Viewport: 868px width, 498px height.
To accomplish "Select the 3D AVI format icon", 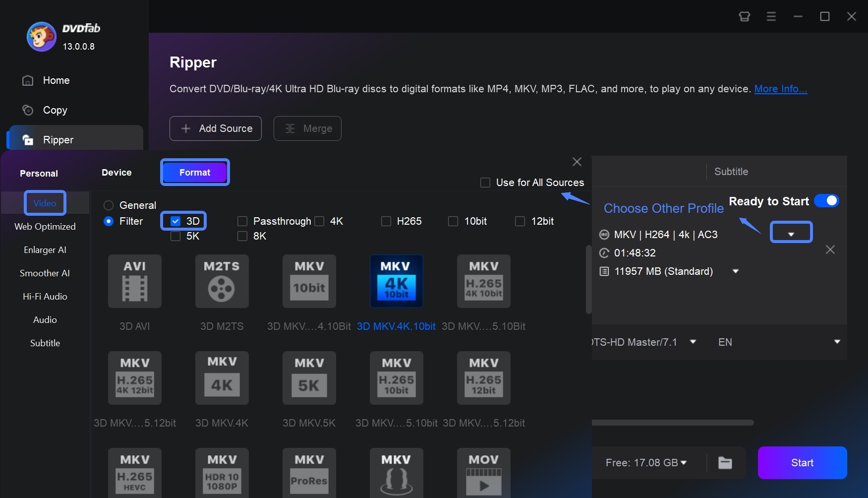I will click(134, 281).
